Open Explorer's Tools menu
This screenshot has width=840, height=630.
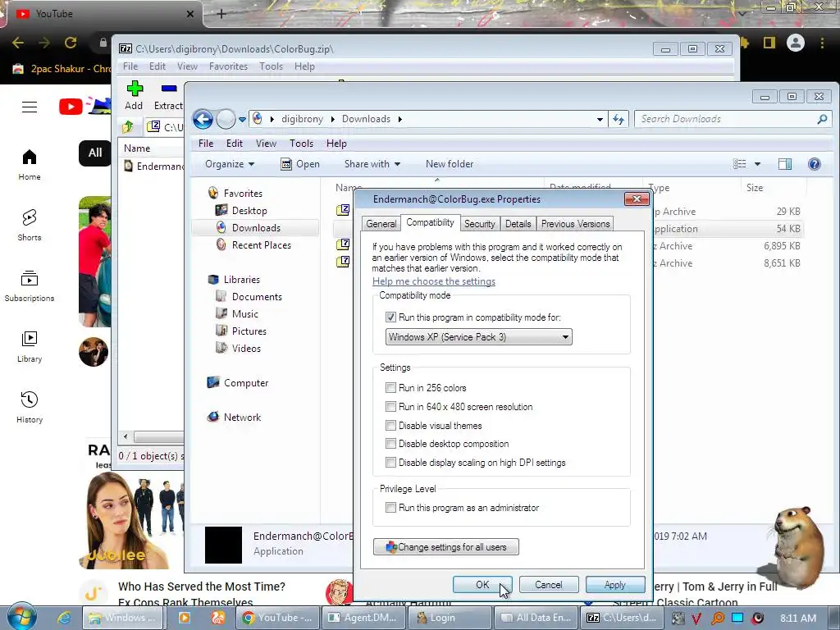click(301, 143)
